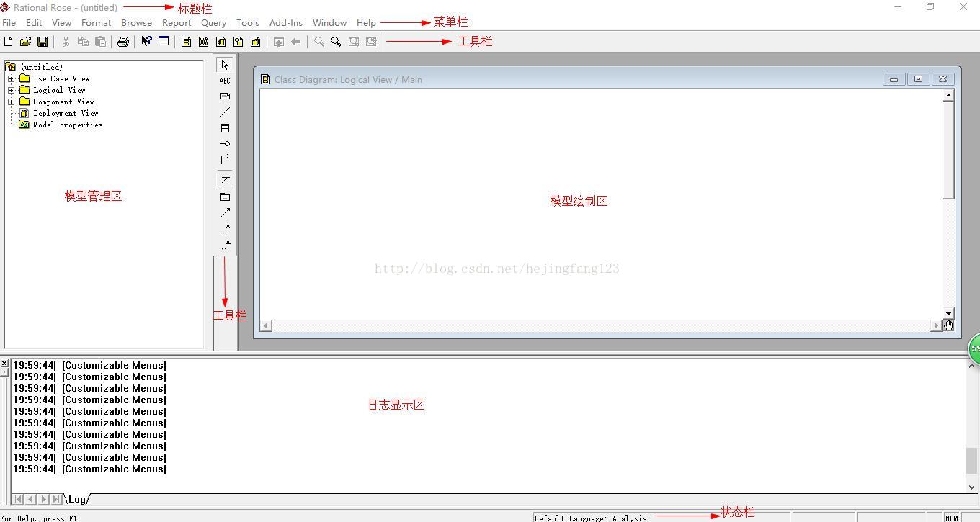Switch to the Log tab

point(77,499)
